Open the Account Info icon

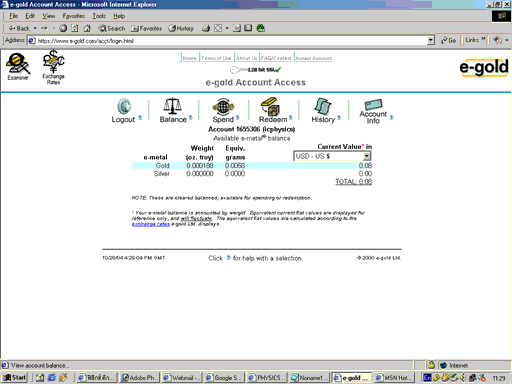point(373,104)
